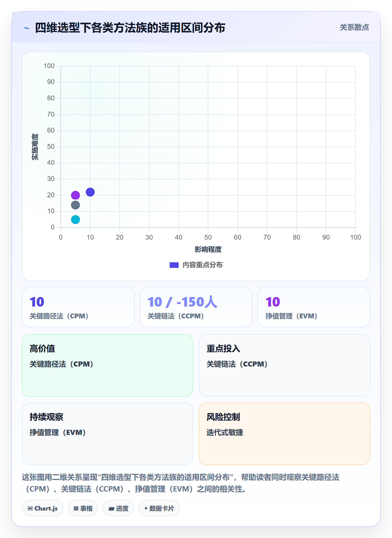392x538 pixels.
Task: Click the description paragraph starting 这张图用二维关系
Action: click(181, 483)
